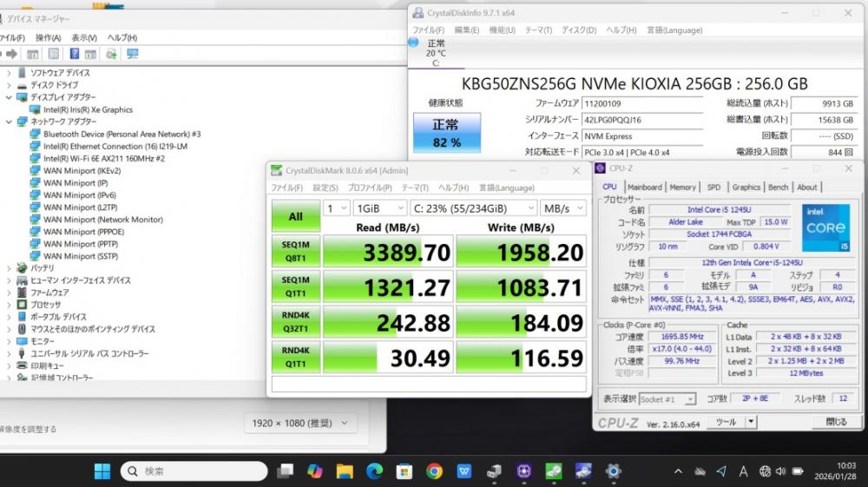This screenshot has height=487, width=868.
Task: Switch to the Mainboard tab in CPU-Z
Action: (x=645, y=187)
